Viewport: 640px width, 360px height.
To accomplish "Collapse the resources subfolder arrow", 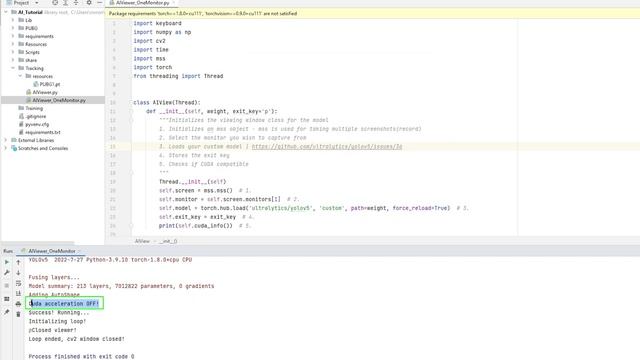I will [x=20, y=76].
